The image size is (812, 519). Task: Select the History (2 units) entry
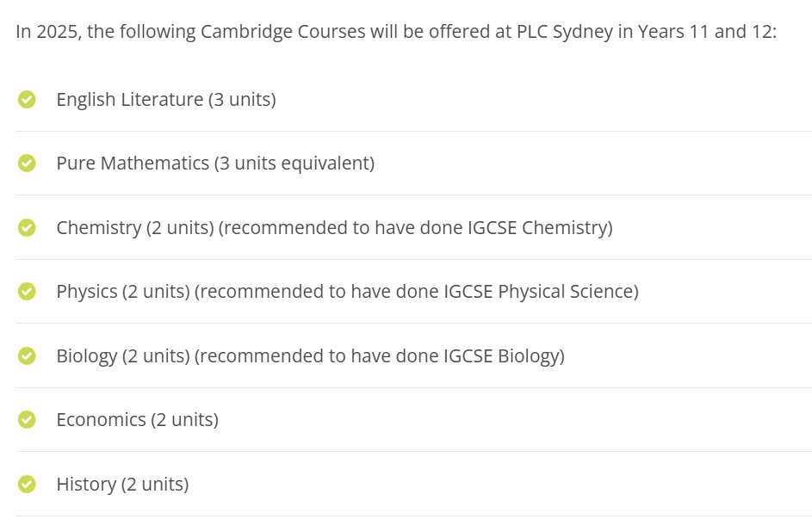pos(123,485)
